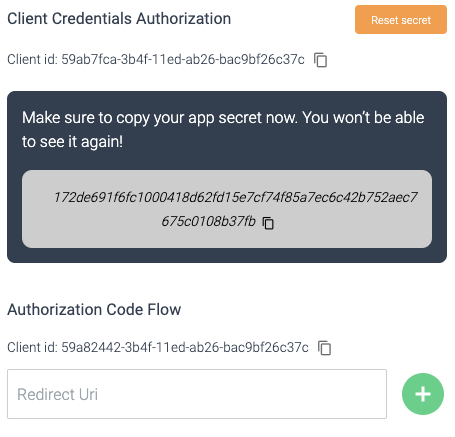Click the secret string starting with 172de691

(235, 197)
